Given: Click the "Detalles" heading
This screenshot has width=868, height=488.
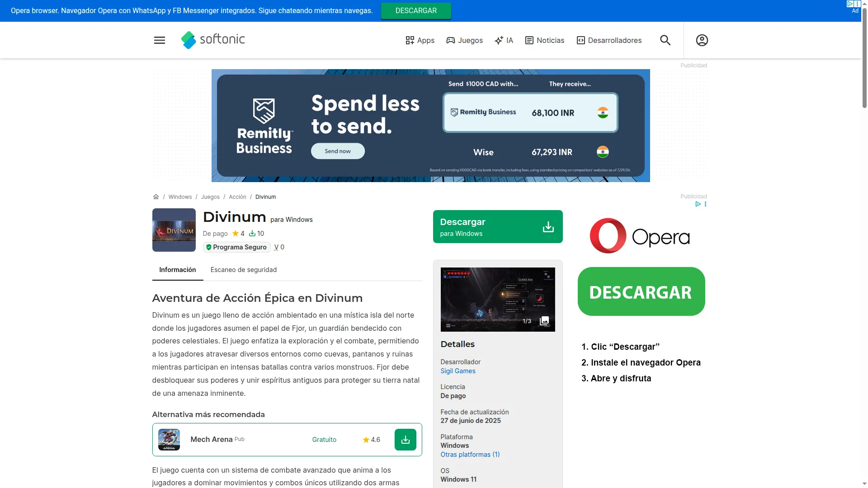Looking at the screenshot, I should [x=458, y=344].
